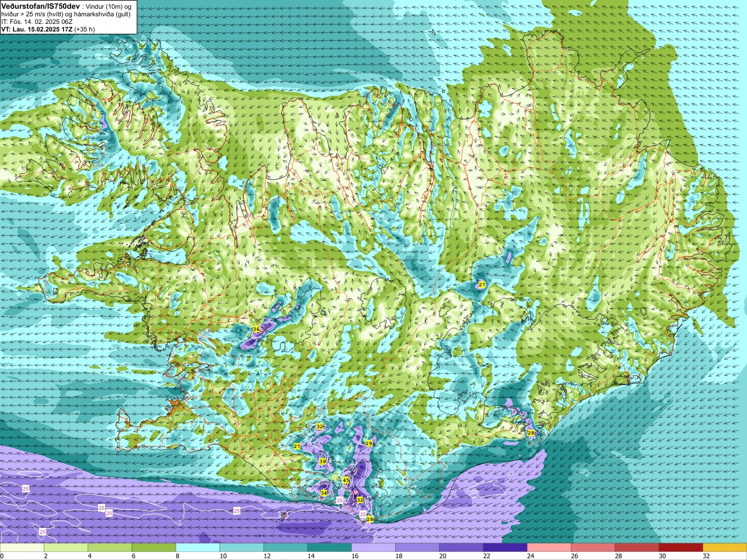This screenshot has width=747, height=560.
Task: Click the Veðurstofan/IS750dev title text
Action: pos(40,6)
